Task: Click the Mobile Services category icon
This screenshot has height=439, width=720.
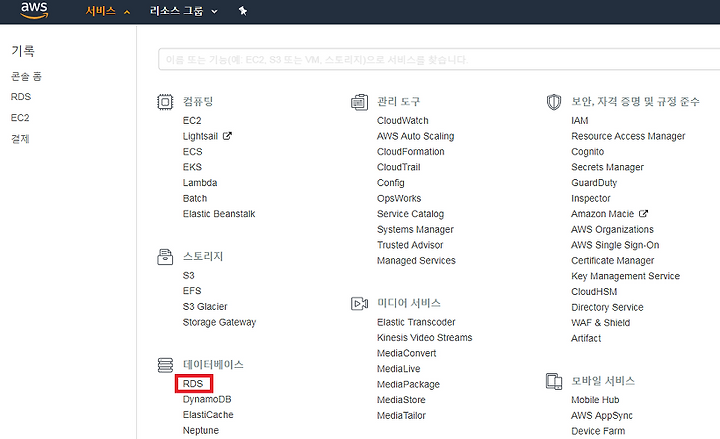Action: (x=554, y=382)
